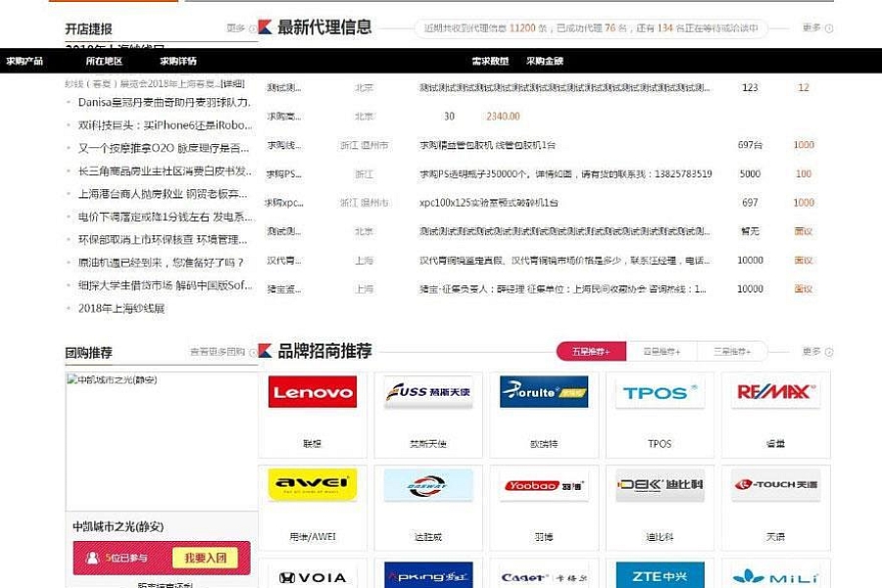Open the 中凯城市之光(静安) group-buy image
This screenshot has height=588, width=882.
(162, 442)
